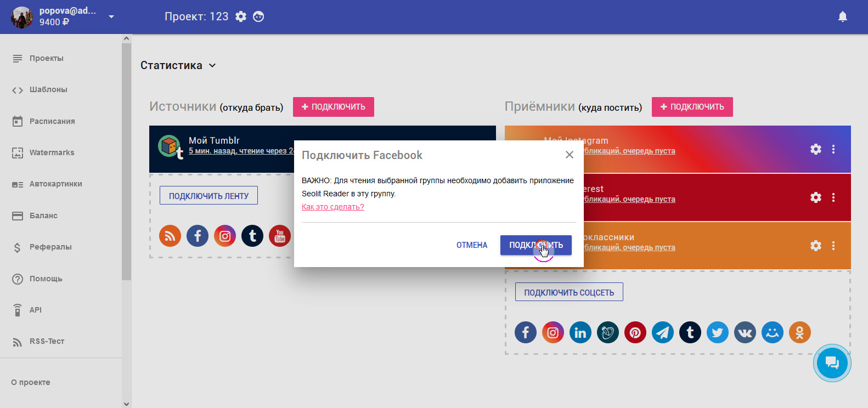Viewport: 868px width, 408px height.
Task: Open the account dropdown arrow
Action: [111, 16]
